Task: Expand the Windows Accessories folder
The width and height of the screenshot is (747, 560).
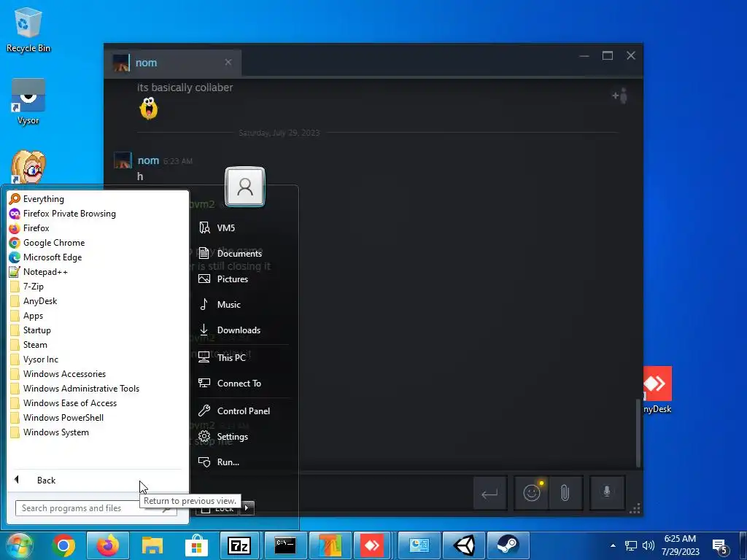Action: [98, 374]
